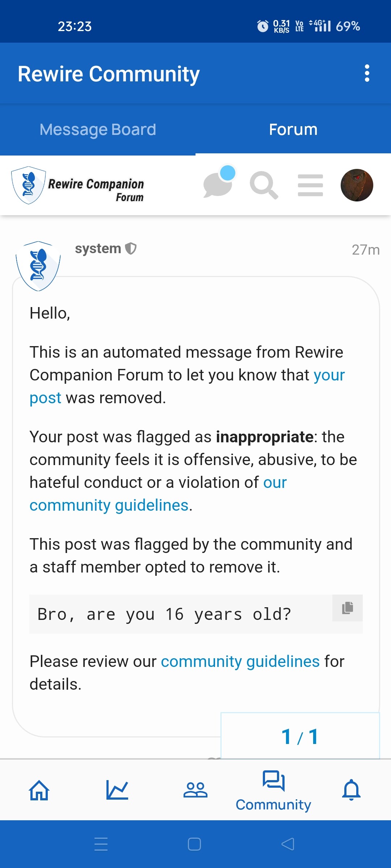Open the notifications bell tab
This screenshot has height=868, width=391.
[352, 790]
